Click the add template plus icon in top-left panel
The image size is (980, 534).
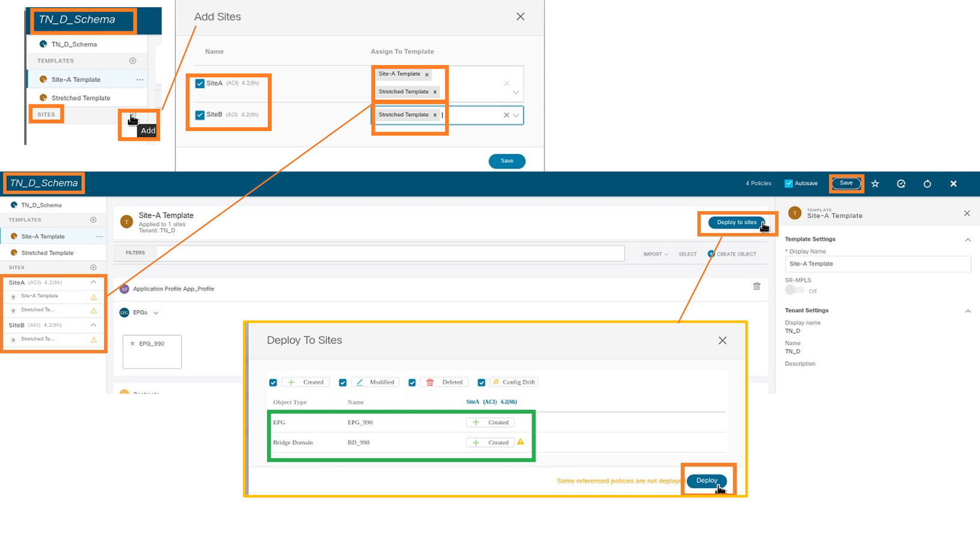(133, 61)
